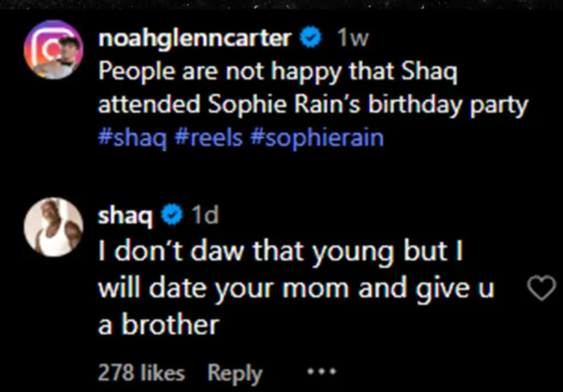
Task: Open noahglenncarter's profile picture
Action: click(x=53, y=50)
